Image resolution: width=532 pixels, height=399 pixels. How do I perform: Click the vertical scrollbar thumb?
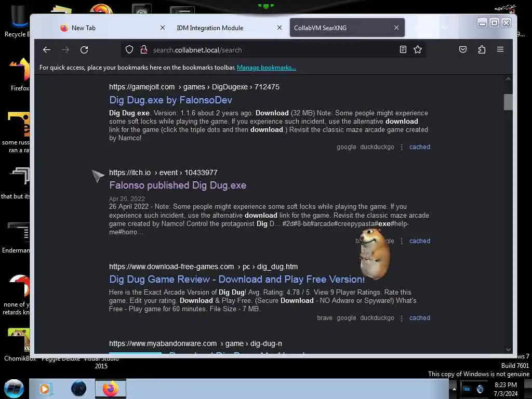point(508,102)
